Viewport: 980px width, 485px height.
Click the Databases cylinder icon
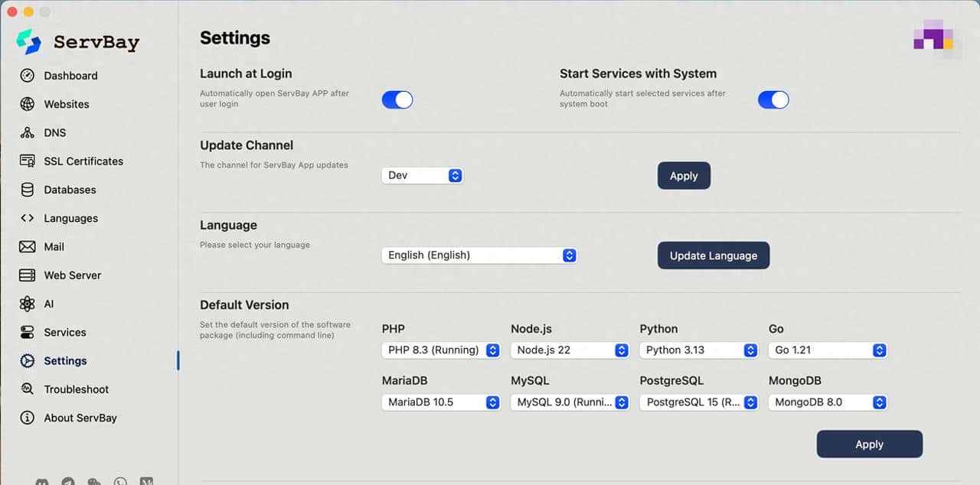28,190
